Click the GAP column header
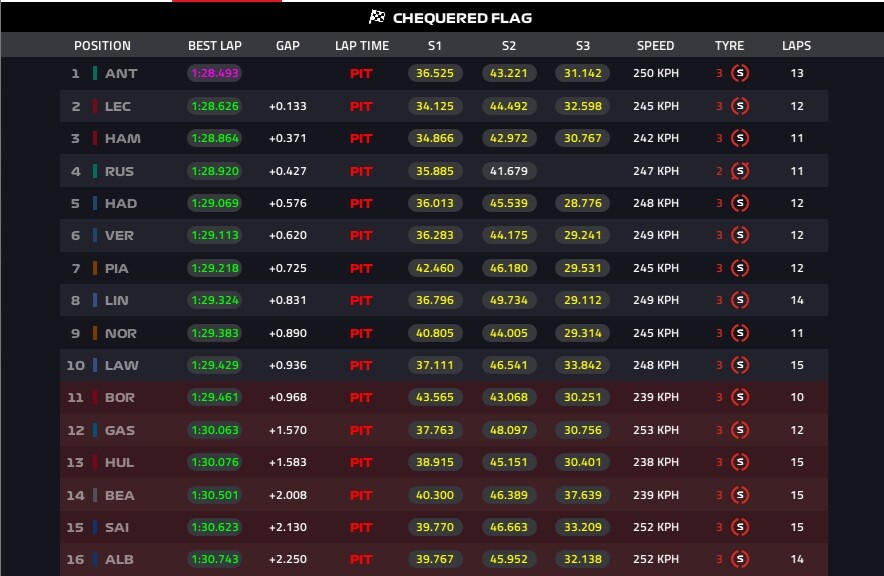 pos(288,46)
